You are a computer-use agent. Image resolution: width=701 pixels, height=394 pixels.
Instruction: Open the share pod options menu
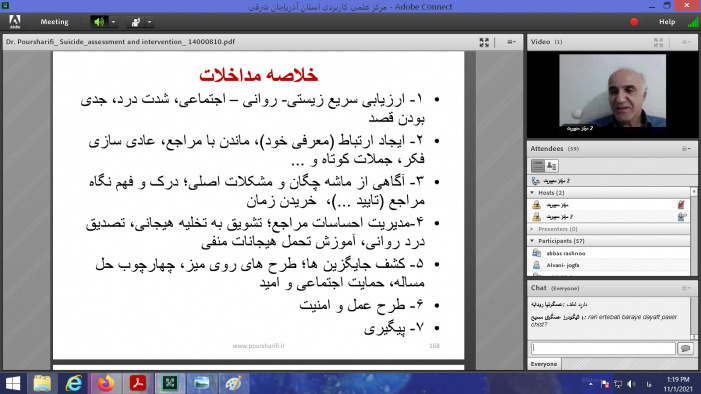point(511,42)
